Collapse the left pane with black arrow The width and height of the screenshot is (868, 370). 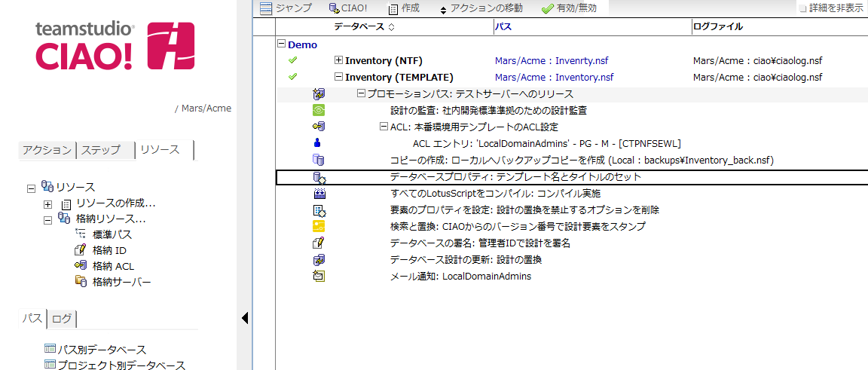(x=244, y=319)
